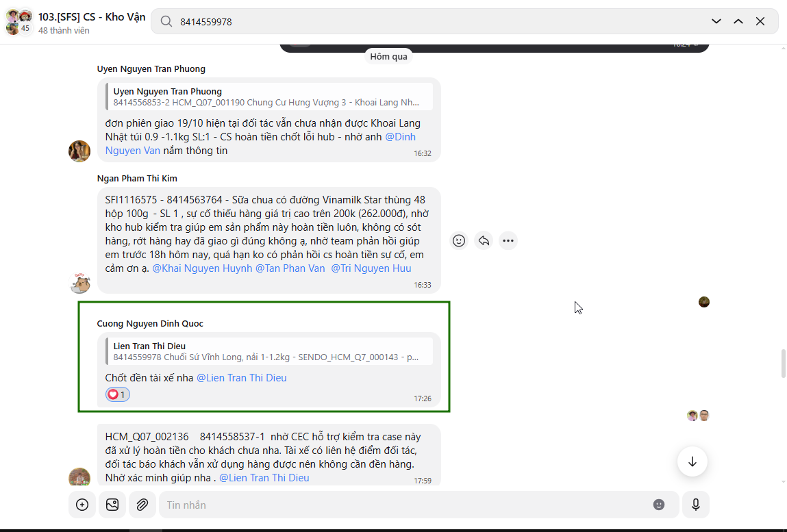Click the Hôm qua date label

(388, 56)
